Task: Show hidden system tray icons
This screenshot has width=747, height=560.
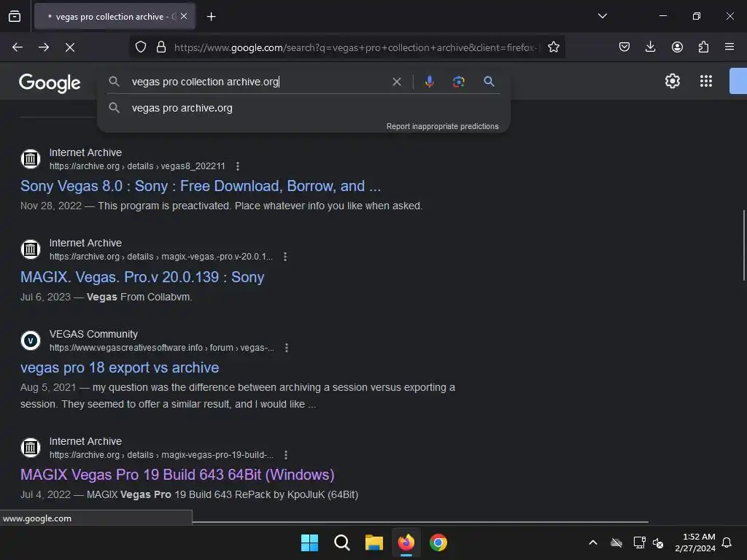Action: click(x=593, y=542)
